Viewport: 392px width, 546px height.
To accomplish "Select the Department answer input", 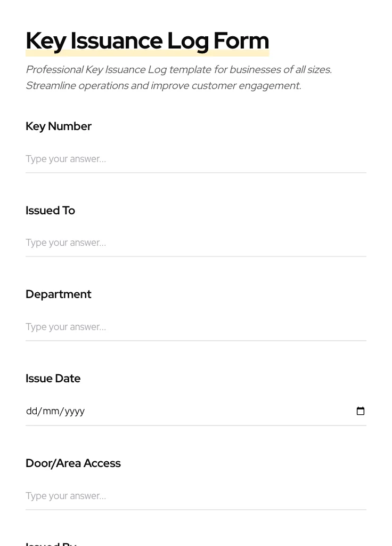I will click(x=196, y=327).
